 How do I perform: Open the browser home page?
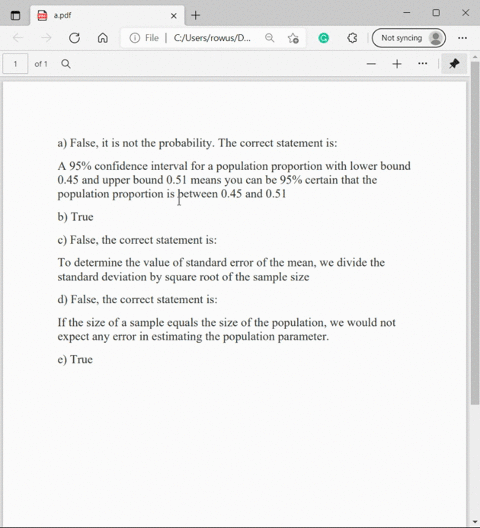[103, 38]
